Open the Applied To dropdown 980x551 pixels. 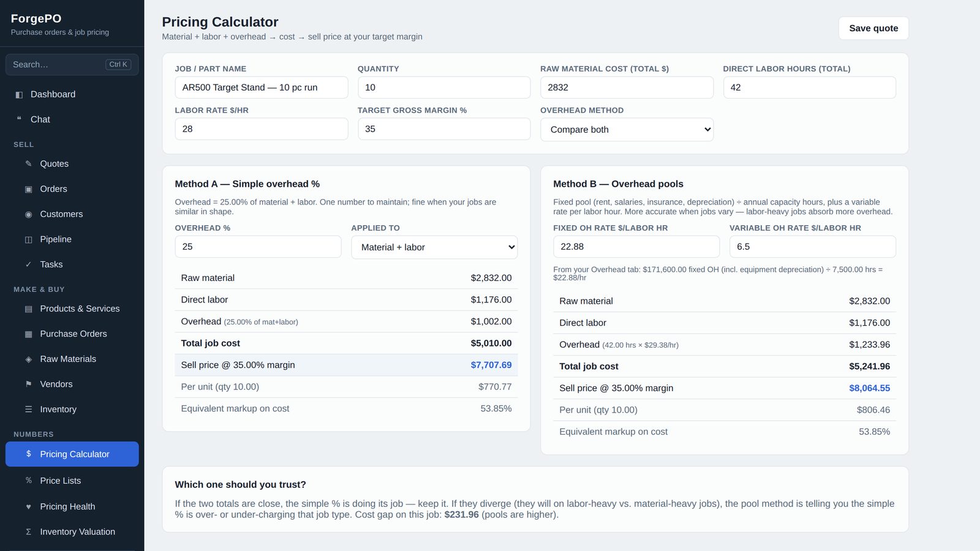434,247
